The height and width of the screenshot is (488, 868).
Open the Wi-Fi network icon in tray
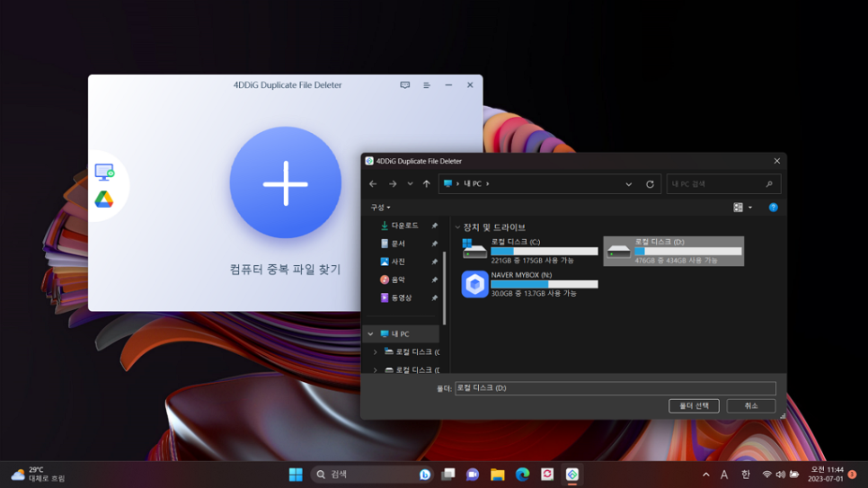(x=766, y=475)
